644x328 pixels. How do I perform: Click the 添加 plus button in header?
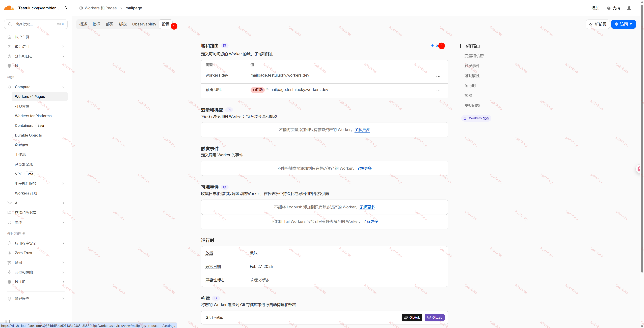coord(593,8)
